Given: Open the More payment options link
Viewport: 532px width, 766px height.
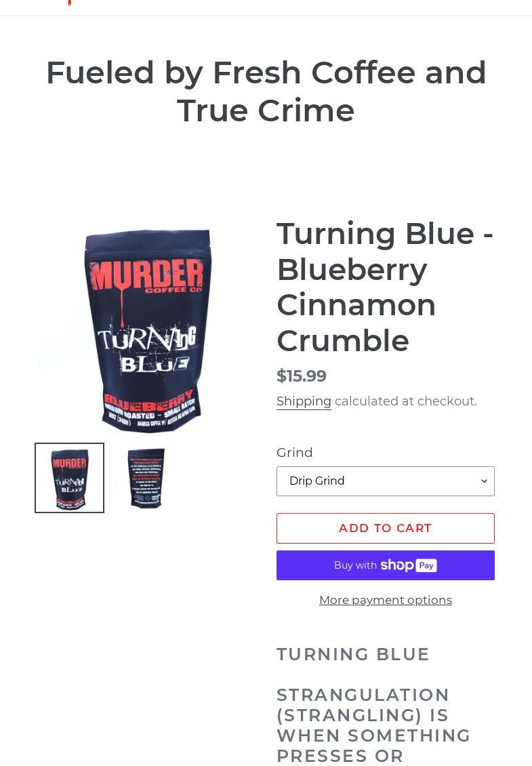Looking at the screenshot, I should tap(386, 600).
